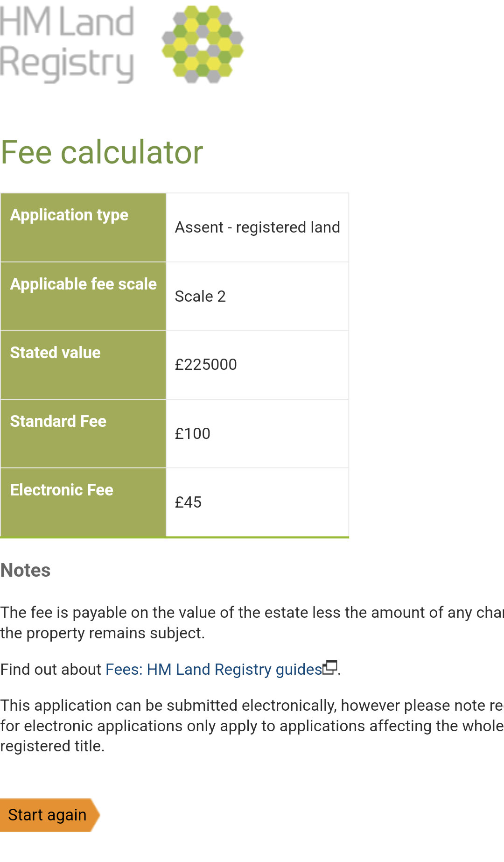Image resolution: width=504 pixels, height=862 pixels.
Task: Select the Electronic Fee header cell
Action: click(83, 502)
